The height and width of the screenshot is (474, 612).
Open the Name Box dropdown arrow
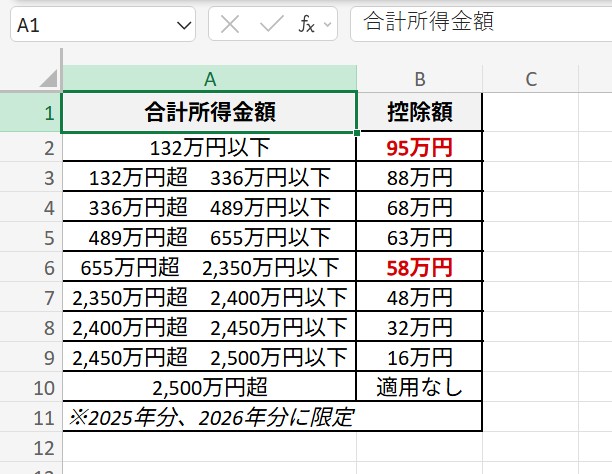[x=184, y=25]
